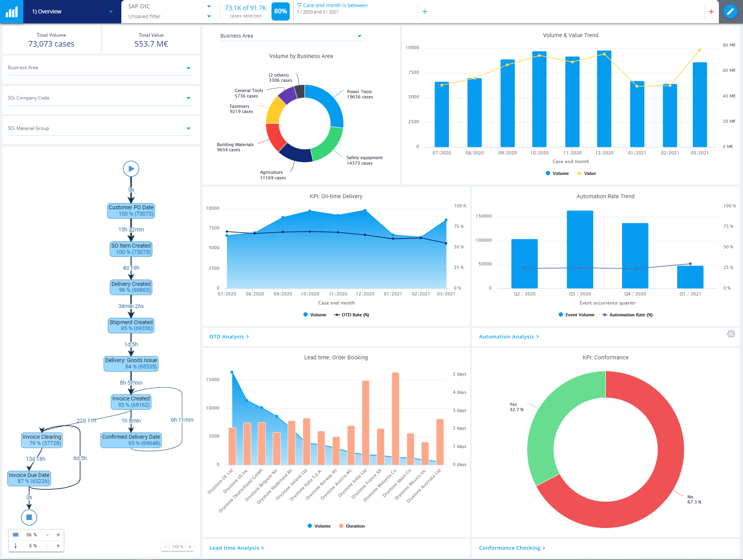Screen dimensions: 743x560
Task: Open Business Area dropdown above donut chart
Action: click(291, 36)
